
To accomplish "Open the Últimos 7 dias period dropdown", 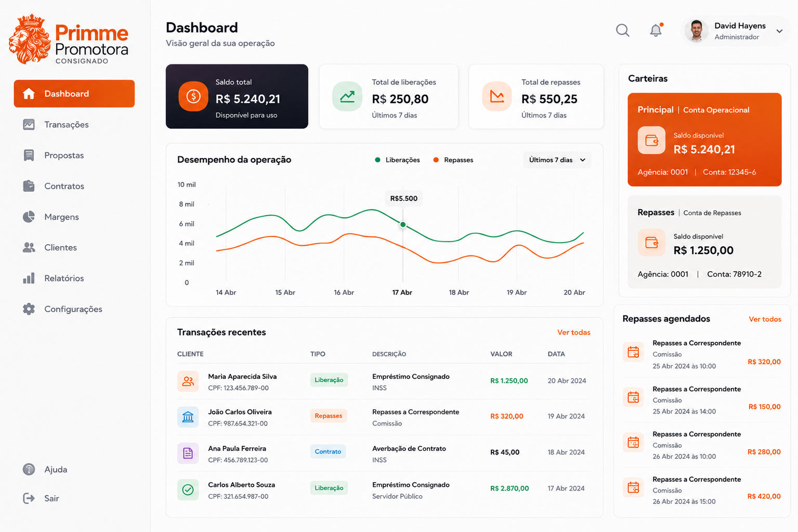I will point(557,160).
